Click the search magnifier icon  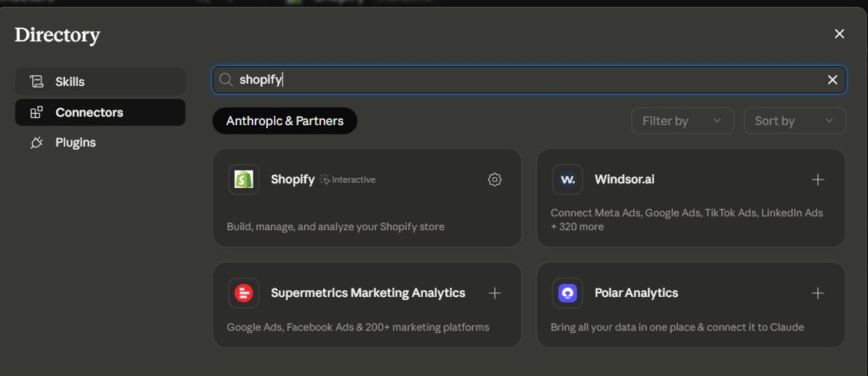pyautogui.click(x=226, y=80)
